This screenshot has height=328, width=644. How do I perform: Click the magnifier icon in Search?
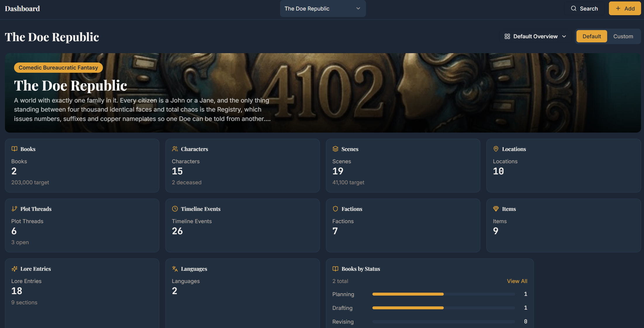click(x=574, y=8)
